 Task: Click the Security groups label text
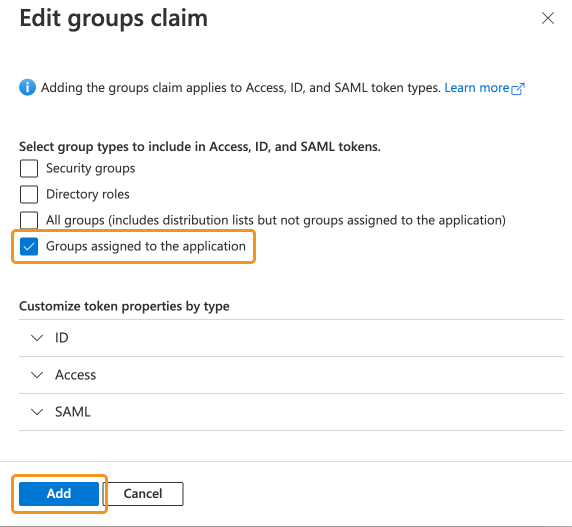pos(90,168)
